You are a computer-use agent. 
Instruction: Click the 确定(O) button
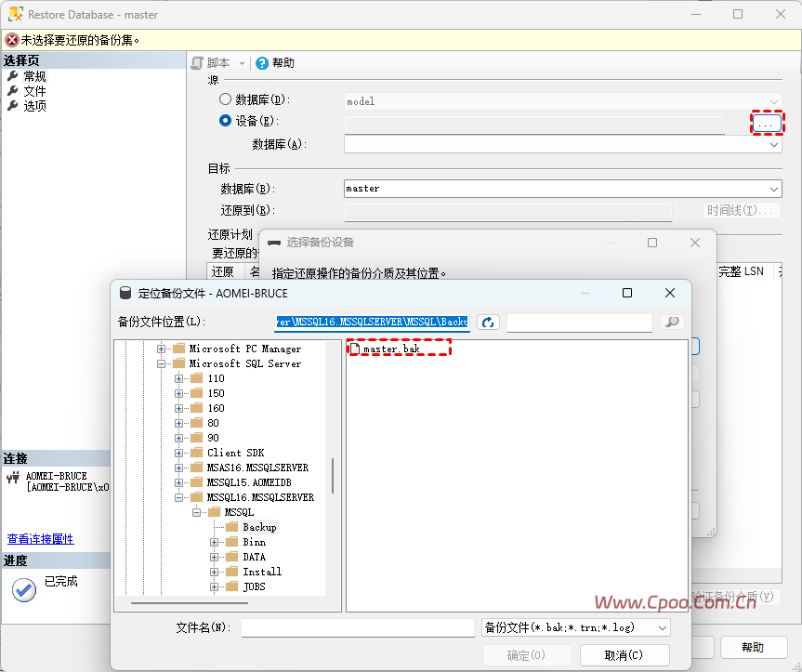tap(527, 655)
